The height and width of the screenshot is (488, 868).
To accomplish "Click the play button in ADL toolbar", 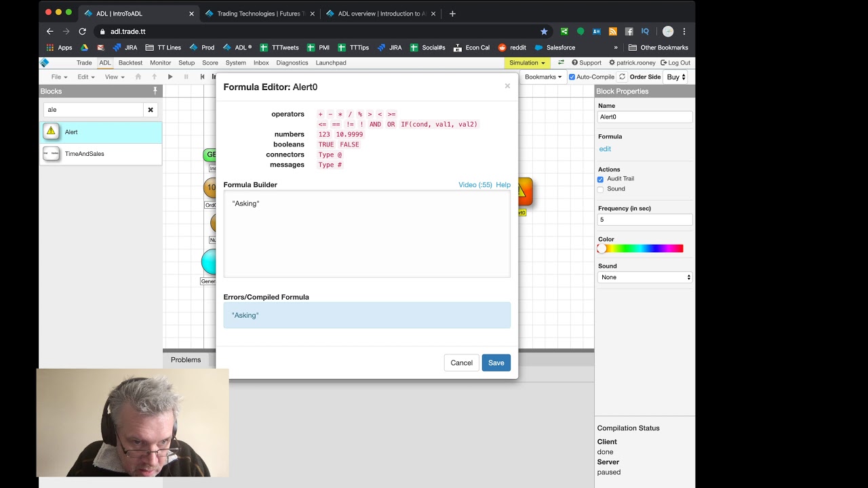I will pyautogui.click(x=170, y=77).
